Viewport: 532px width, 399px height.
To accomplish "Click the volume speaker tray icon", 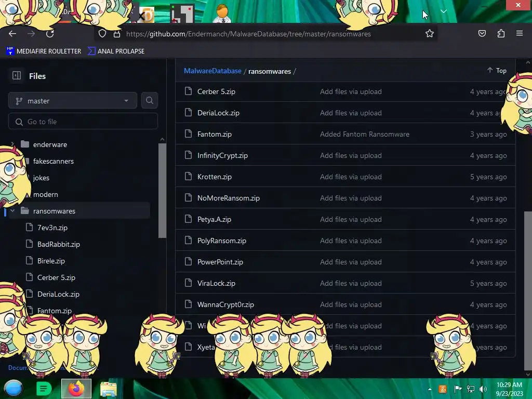I will click(483, 389).
